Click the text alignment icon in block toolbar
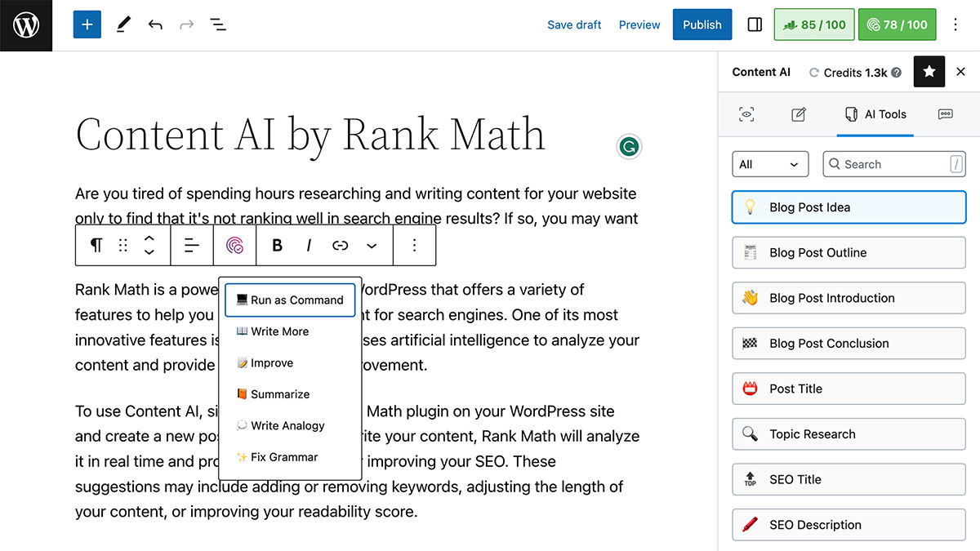Screen dimensions: 980x551 192,245
